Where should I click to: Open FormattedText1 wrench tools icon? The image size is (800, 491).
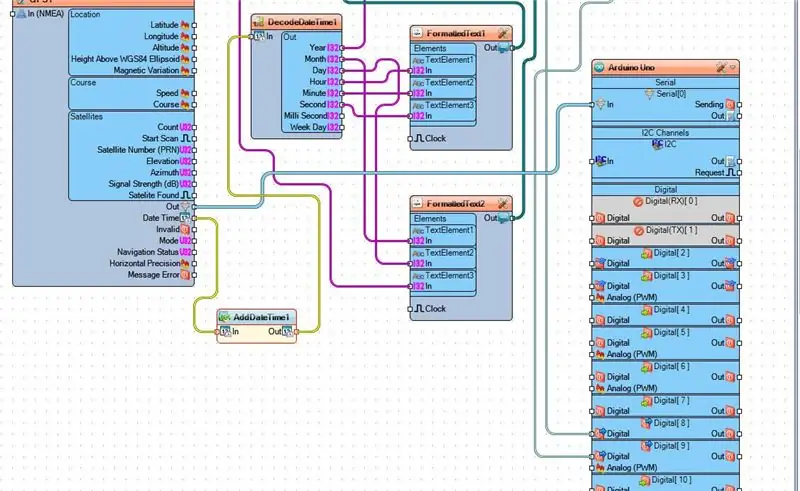click(x=503, y=33)
